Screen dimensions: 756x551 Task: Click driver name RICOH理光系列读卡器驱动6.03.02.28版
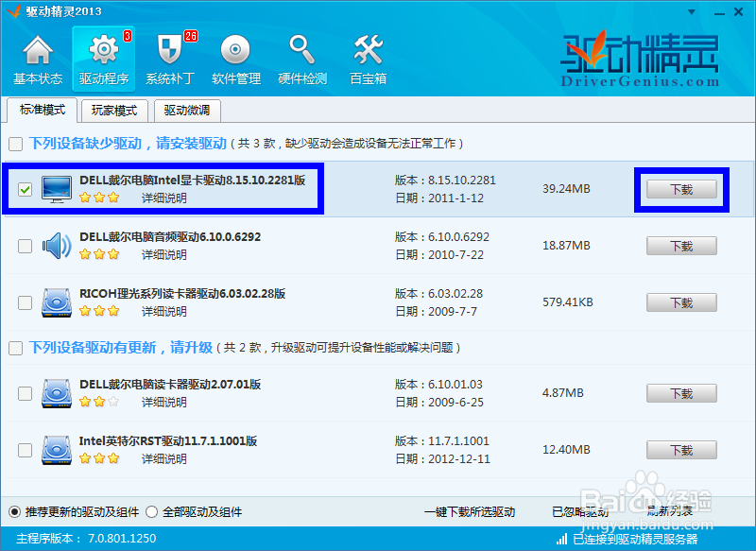[x=182, y=294]
